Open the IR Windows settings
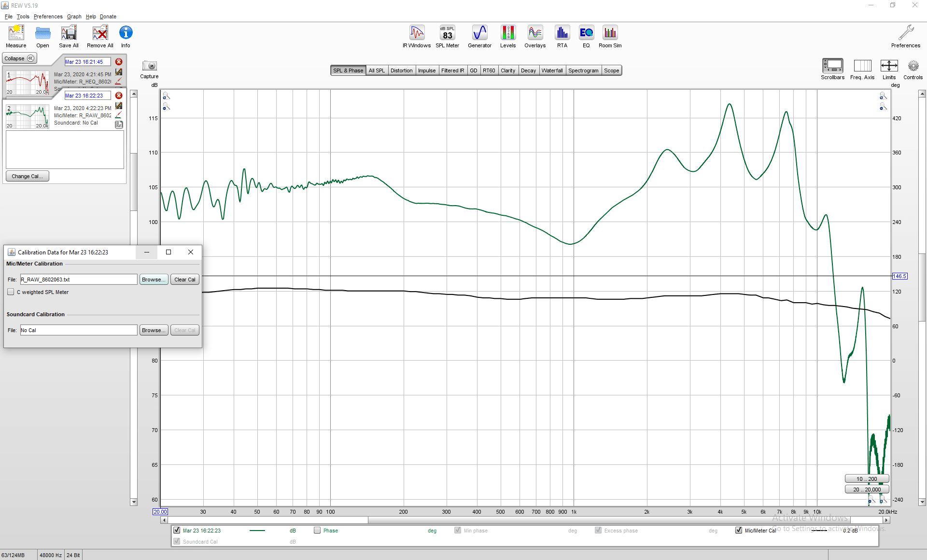 coord(417,37)
